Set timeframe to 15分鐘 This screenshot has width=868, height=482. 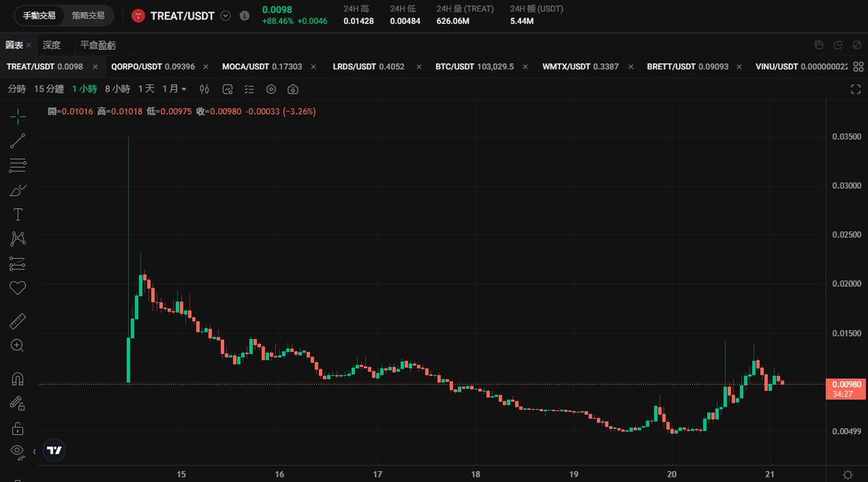[49, 89]
